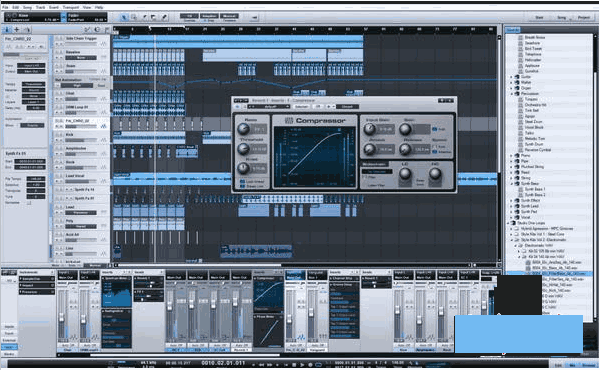The height and width of the screenshot is (370, 600).
Task: Open the View menu
Action: point(87,7)
